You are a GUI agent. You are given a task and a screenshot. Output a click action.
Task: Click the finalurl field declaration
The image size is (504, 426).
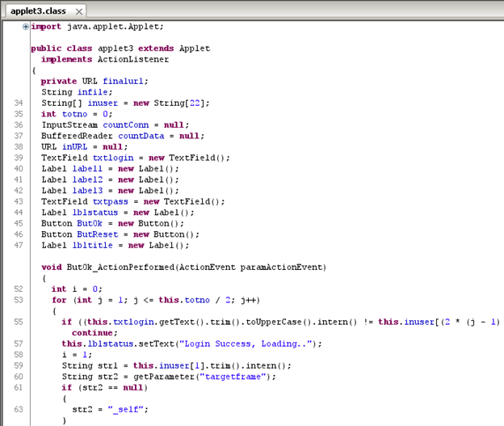125,81
